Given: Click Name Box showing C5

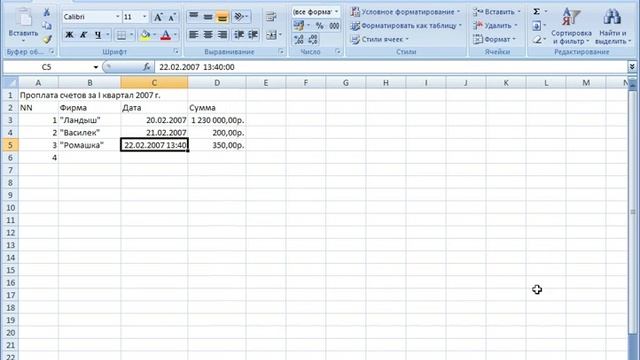Looking at the screenshot, I should click(47, 67).
